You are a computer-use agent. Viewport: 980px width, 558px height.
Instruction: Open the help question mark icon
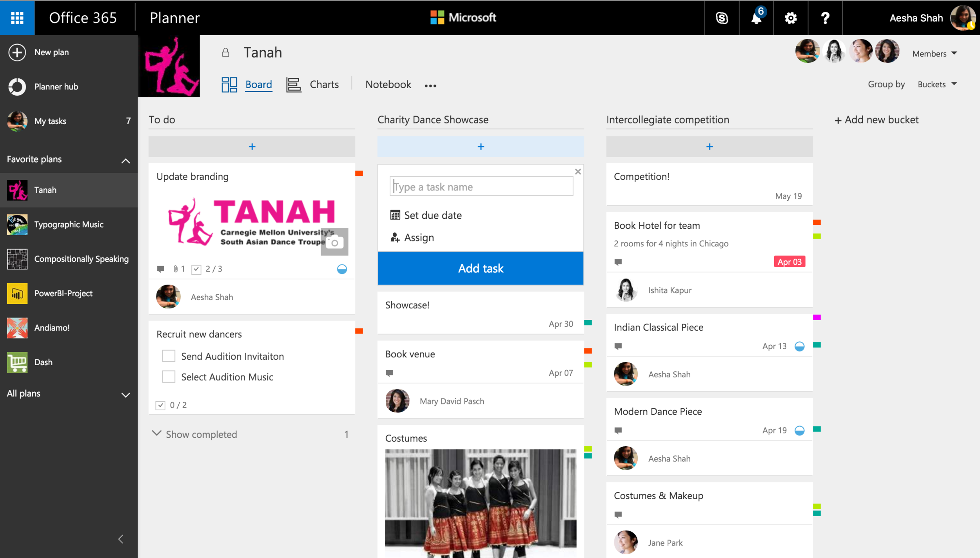tap(825, 18)
